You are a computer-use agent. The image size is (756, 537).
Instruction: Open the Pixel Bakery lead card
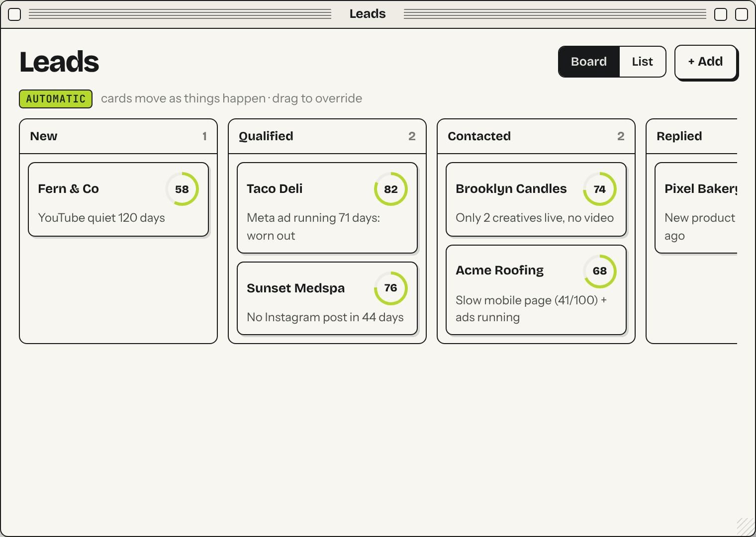tap(696, 208)
